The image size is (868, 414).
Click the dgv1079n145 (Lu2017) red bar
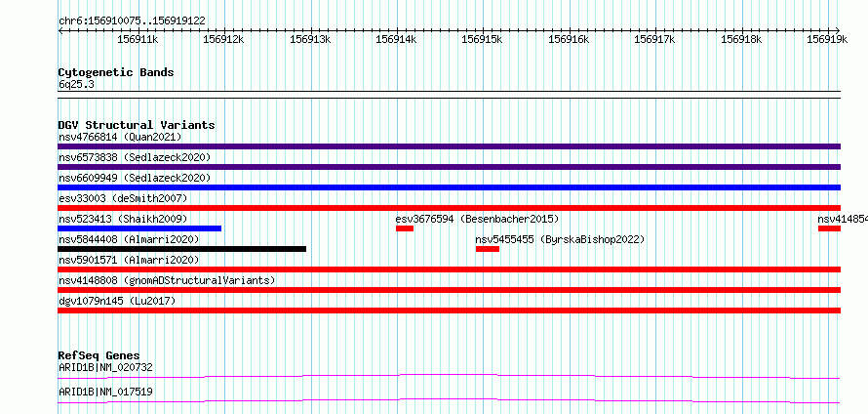449,310
